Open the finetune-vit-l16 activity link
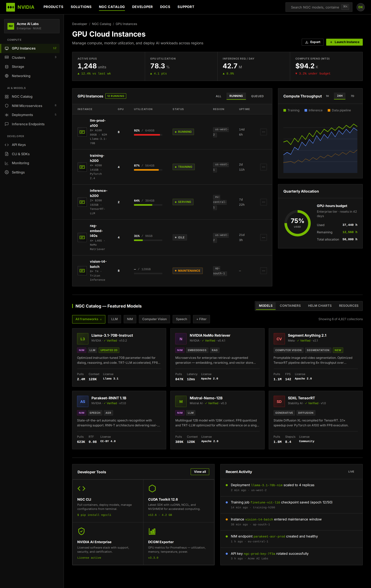Screen dimensions: 371x588 tap(265, 502)
